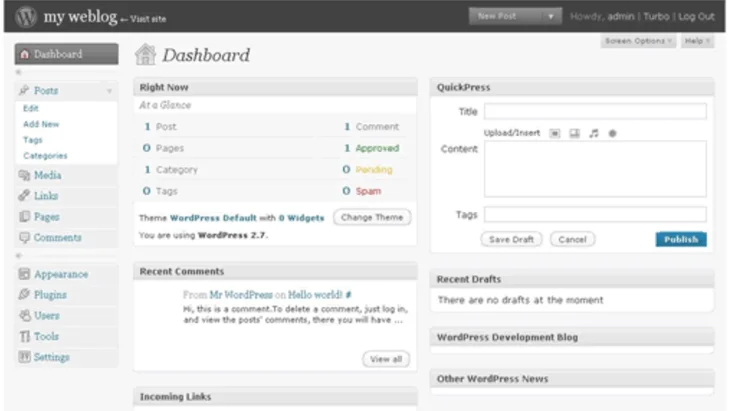Click the Links chain icon

click(24, 196)
